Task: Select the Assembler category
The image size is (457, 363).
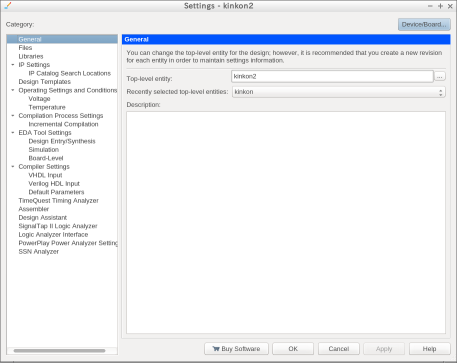Action: pos(34,209)
